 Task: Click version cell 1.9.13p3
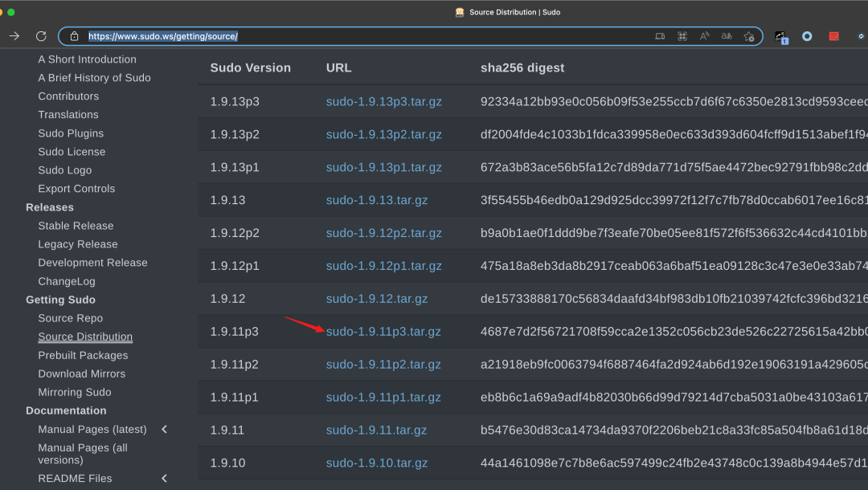click(234, 102)
